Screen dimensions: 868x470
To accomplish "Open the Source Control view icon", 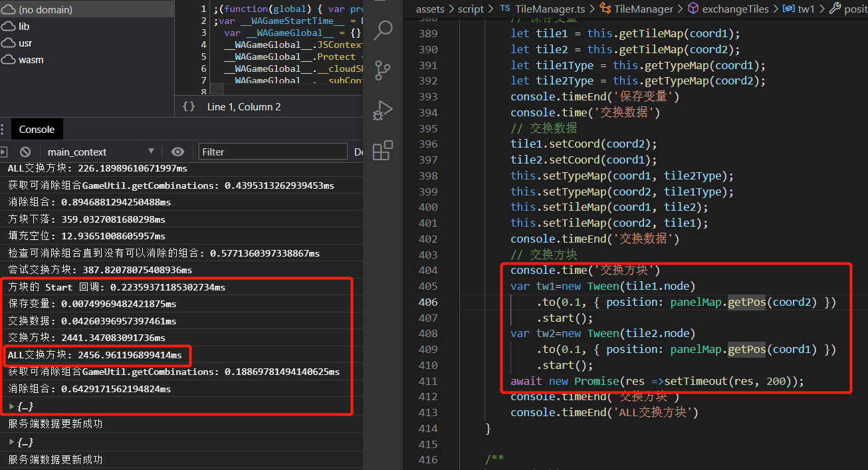I will 383,70.
